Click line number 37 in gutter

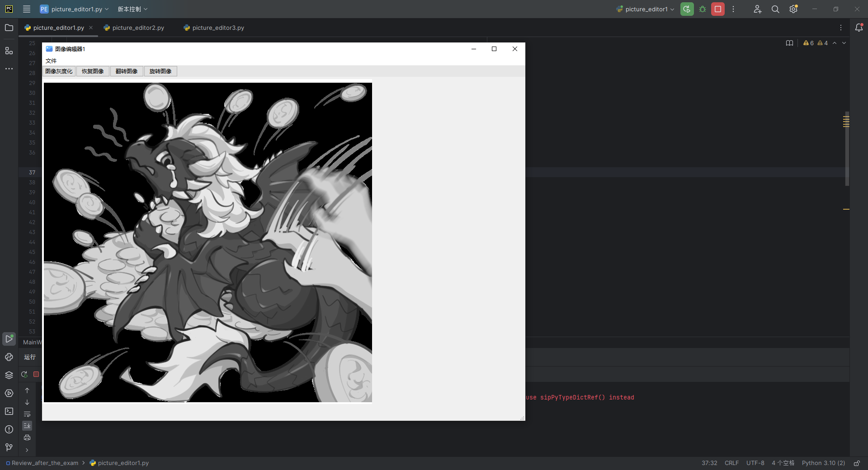pos(32,173)
